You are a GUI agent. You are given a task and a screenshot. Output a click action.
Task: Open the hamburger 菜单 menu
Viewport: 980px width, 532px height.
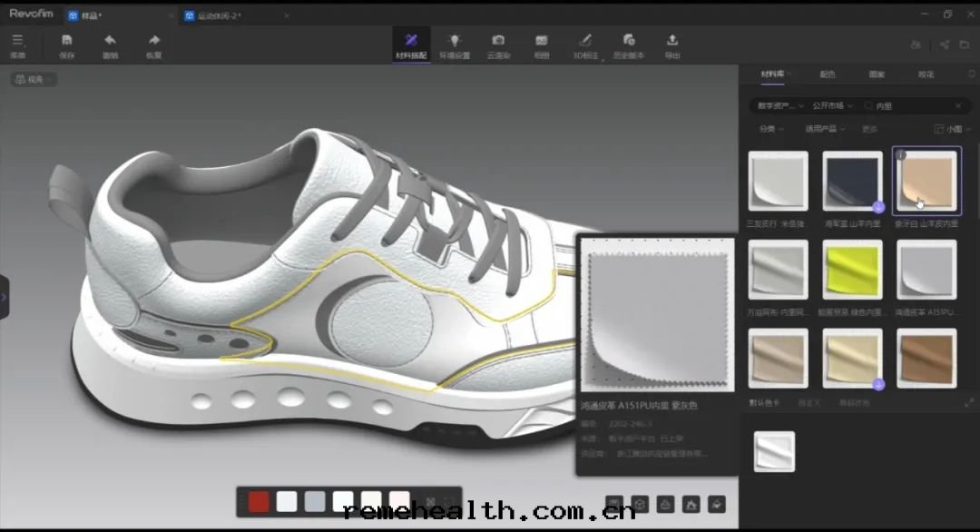17,41
